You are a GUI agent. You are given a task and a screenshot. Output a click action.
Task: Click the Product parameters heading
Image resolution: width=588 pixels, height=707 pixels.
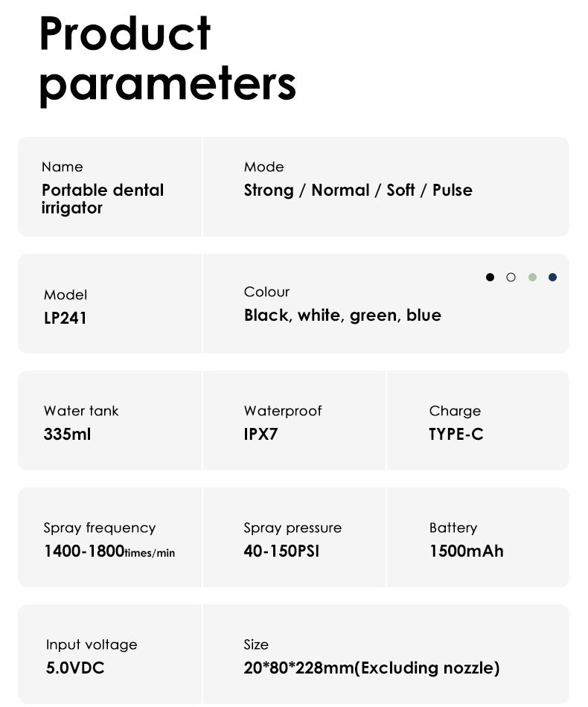click(167, 60)
